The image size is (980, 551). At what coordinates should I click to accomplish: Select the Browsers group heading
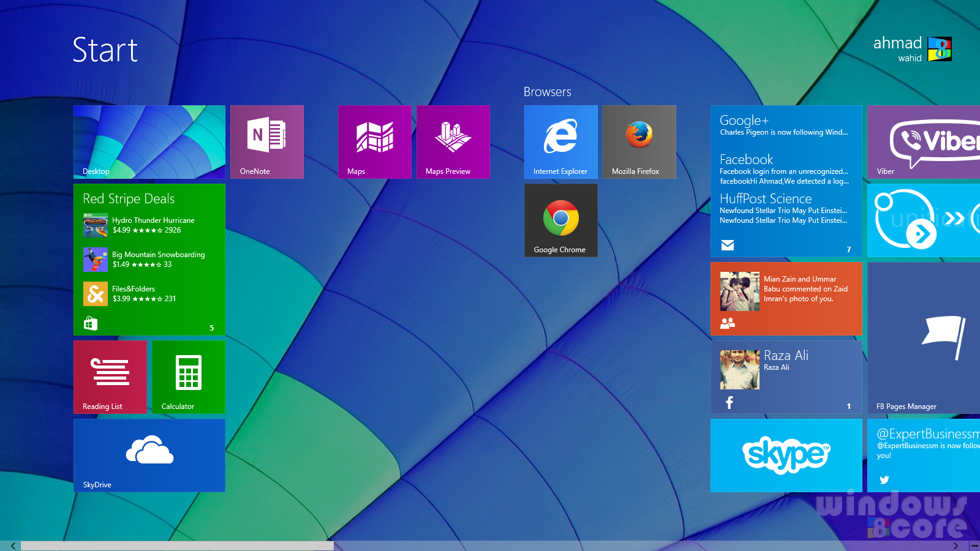coord(547,92)
